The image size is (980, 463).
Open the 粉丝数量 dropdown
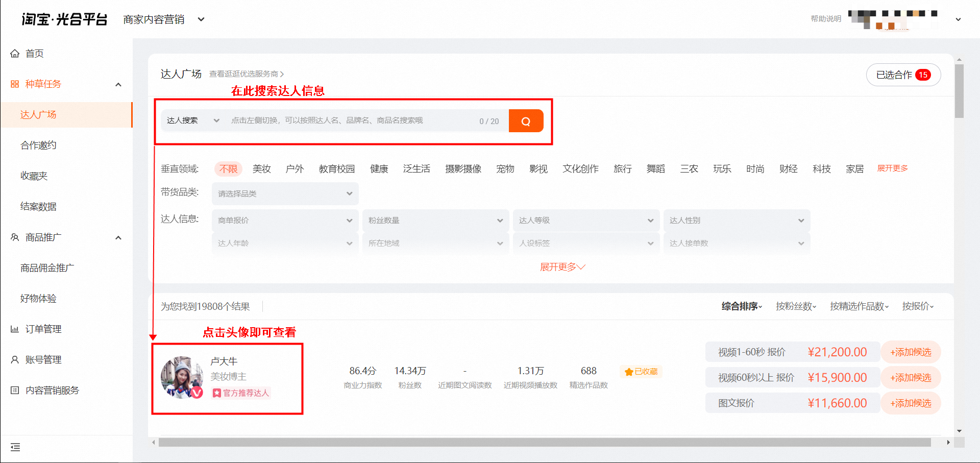click(x=435, y=220)
